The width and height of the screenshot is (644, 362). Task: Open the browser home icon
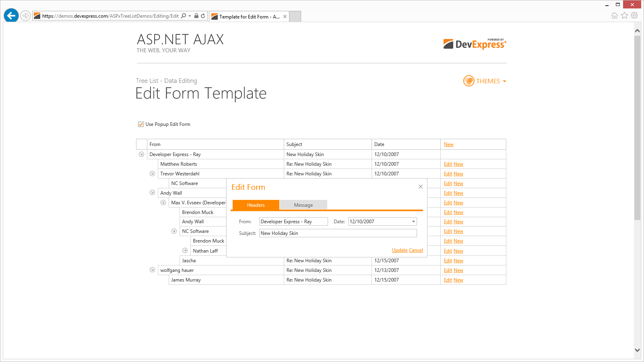click(x=614, y=16)
